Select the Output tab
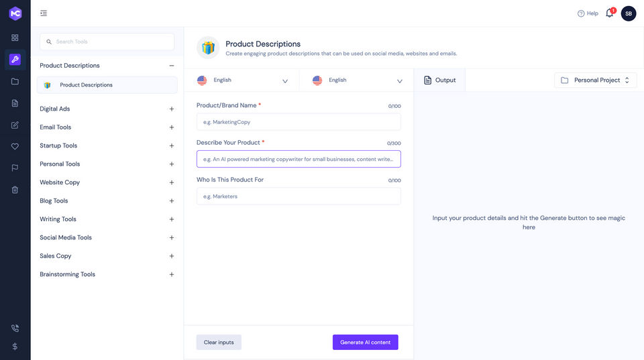 click(x=439, y=80)
